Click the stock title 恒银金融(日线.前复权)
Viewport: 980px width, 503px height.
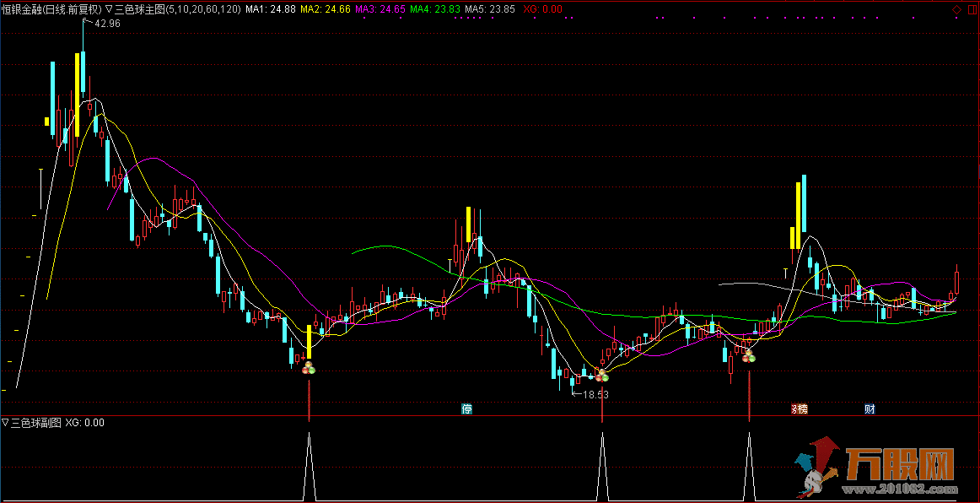(51, 9)
